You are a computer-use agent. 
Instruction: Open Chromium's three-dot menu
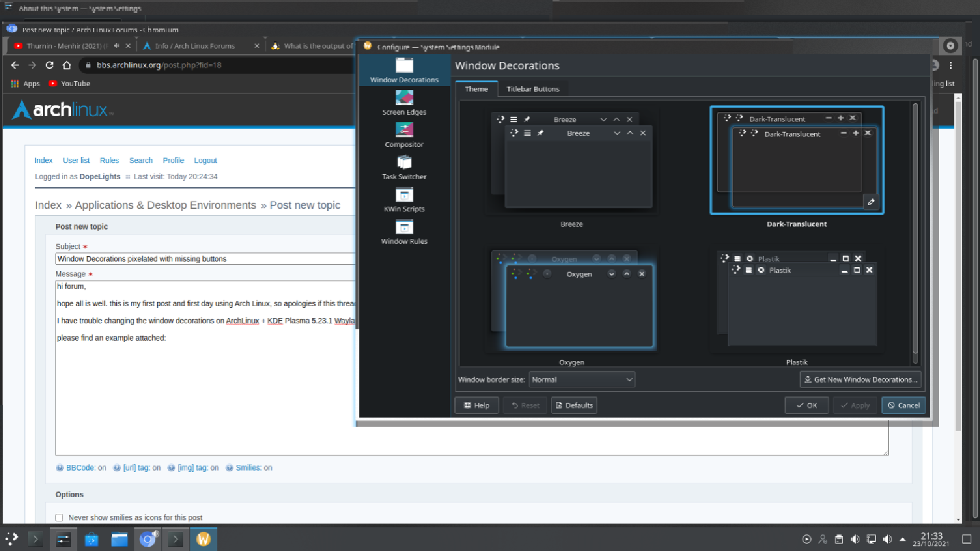coord(951,65)
